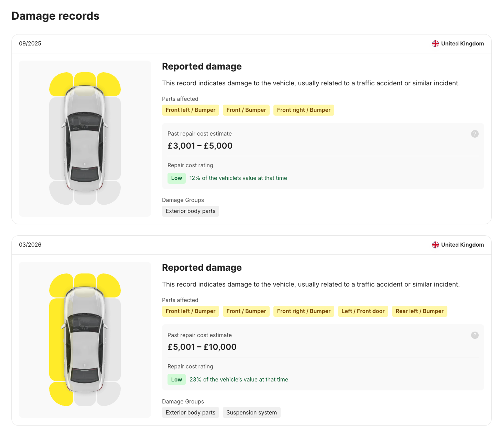Click 'Left / Front door' tag
This screenshot has height=434, width=504.
(363, 311)
